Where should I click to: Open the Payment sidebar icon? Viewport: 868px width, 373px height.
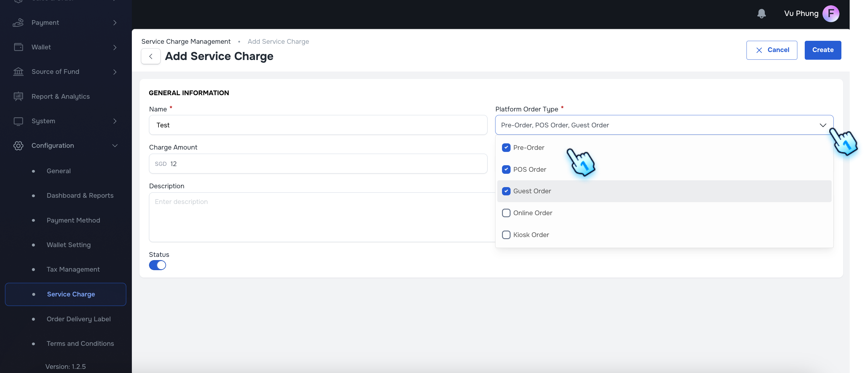[19, 22]
